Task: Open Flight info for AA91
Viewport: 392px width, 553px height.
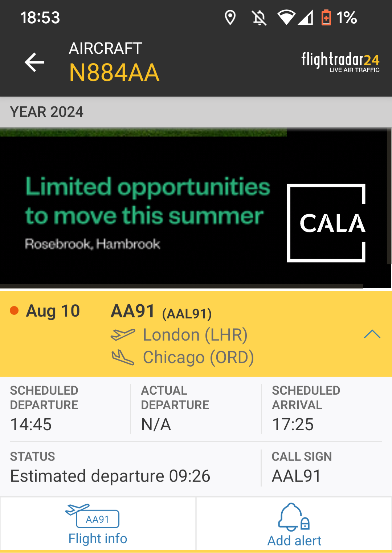Action: tap(98, 524)
